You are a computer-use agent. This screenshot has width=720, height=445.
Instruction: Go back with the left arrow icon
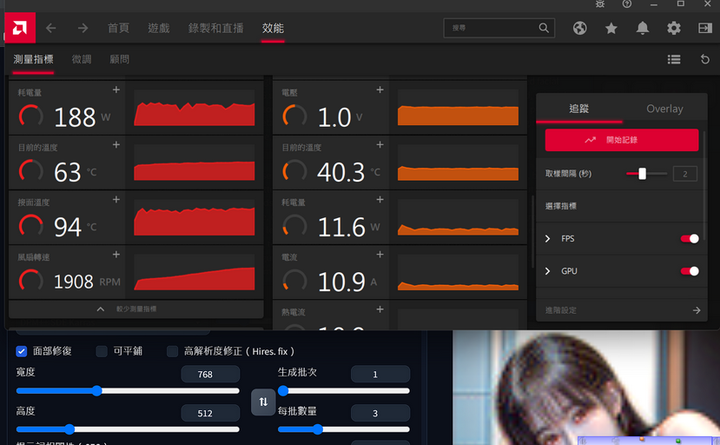(51, 28)
